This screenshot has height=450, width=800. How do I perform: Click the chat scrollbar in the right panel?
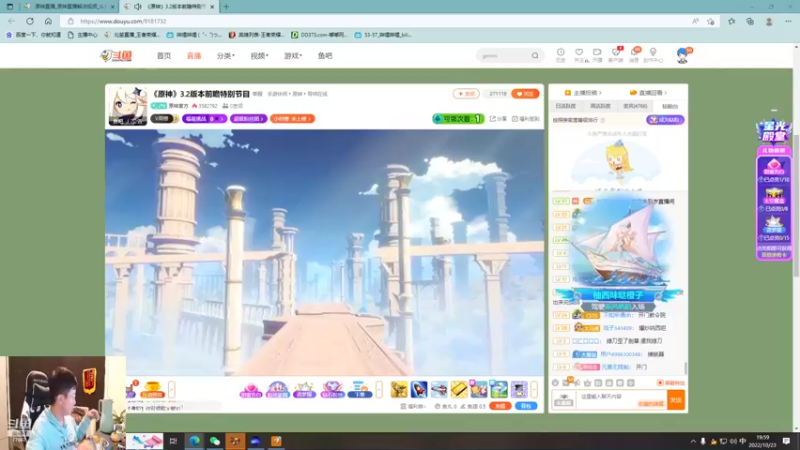click(x=686, y=368)
